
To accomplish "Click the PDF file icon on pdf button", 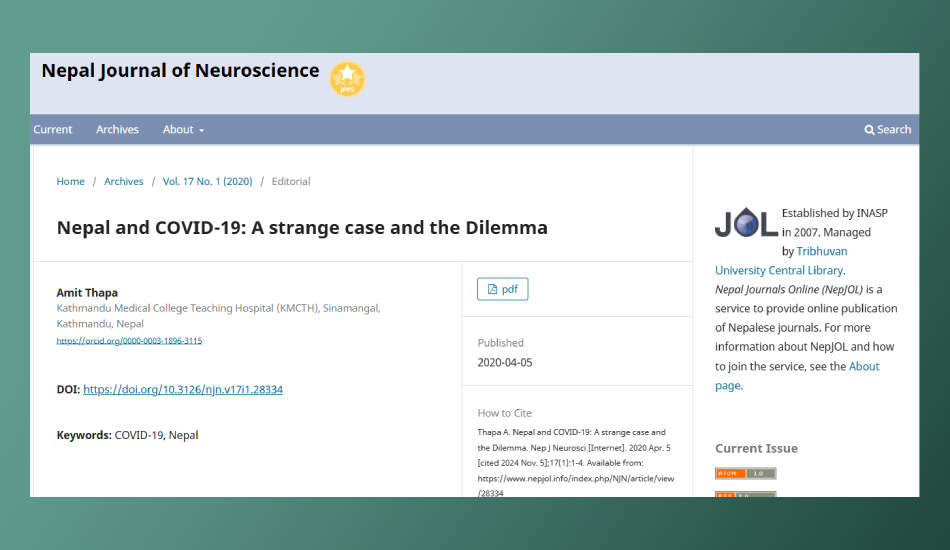I will (x=493, y=290).
